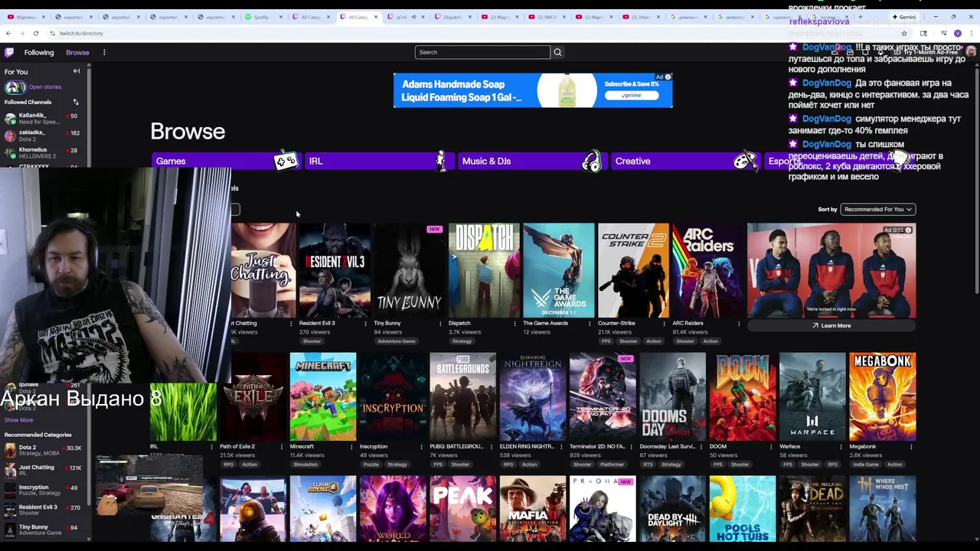The image size is (980, 551).
Task: Click the Subscribe & Save prime ad button
Action: [632, 95]
